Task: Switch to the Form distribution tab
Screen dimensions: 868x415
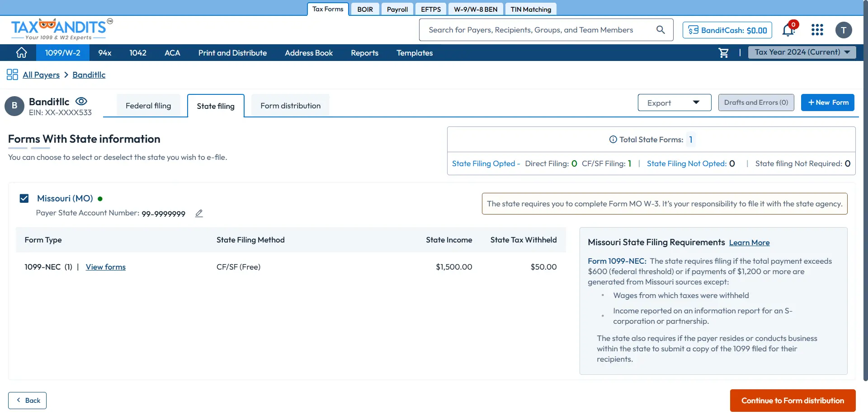Action: [290, 106]
